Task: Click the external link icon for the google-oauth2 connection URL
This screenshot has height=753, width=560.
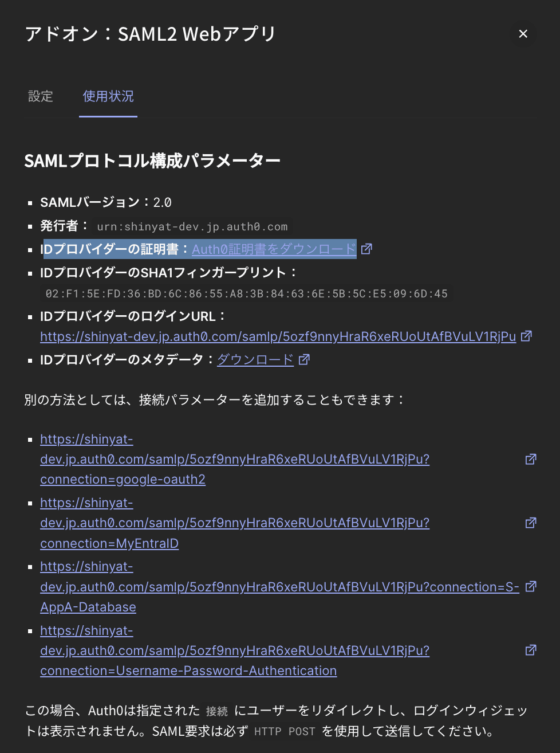Action: (531, 459)
